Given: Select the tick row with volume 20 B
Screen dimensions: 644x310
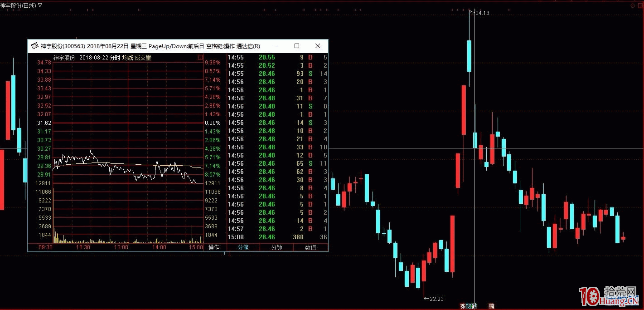Looking at the screenshot, I should (x=277, y=82).
